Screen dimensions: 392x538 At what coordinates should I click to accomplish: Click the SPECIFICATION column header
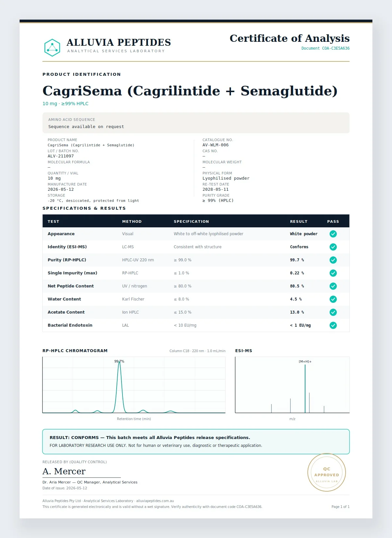tap(191, 221)
